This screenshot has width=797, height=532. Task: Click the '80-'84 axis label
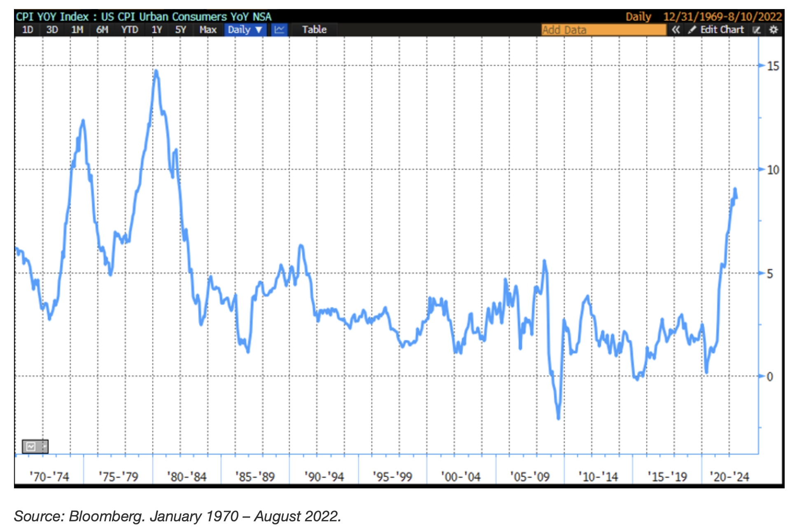pyautogui.click(x=187, y=477)
